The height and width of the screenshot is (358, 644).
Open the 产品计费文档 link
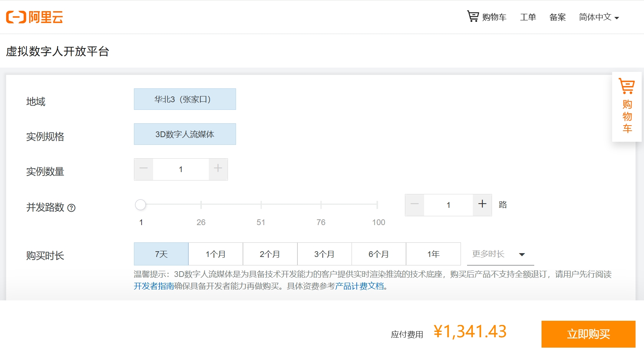coord(359,286)
